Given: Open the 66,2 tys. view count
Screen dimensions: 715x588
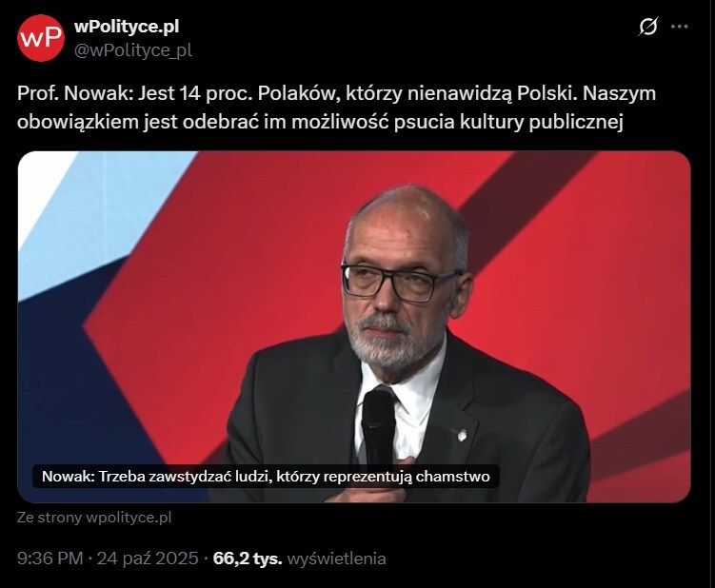Looking at the screenshot, I should pos(248,559).
